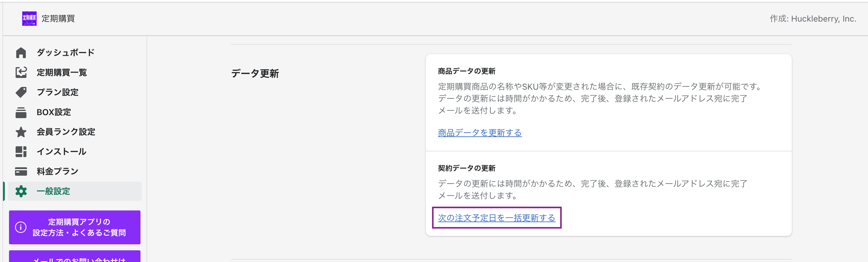Click the Dashboard home icon
Screen dimensions: 868x262
pyautogui.click(x=21, y=53)
